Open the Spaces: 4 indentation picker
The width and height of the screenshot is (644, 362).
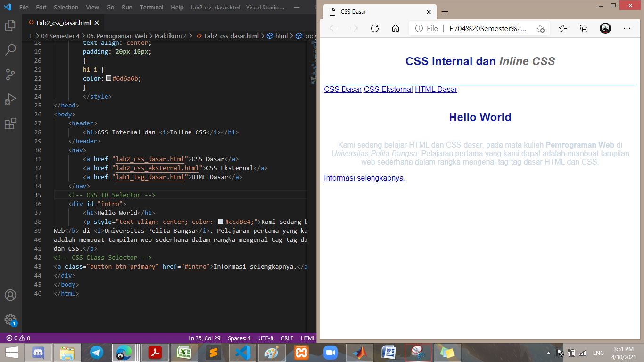point(239,338)
